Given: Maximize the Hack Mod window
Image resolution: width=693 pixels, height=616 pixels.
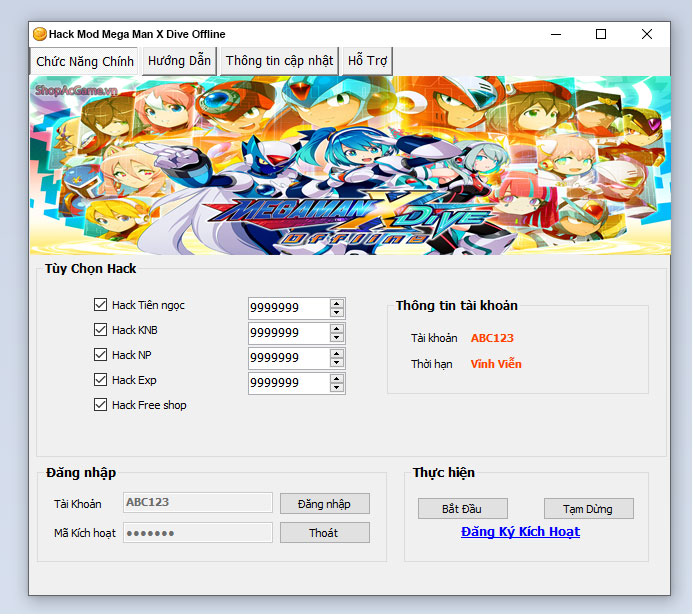Looking at the screenshot, I should coord(601,34).
